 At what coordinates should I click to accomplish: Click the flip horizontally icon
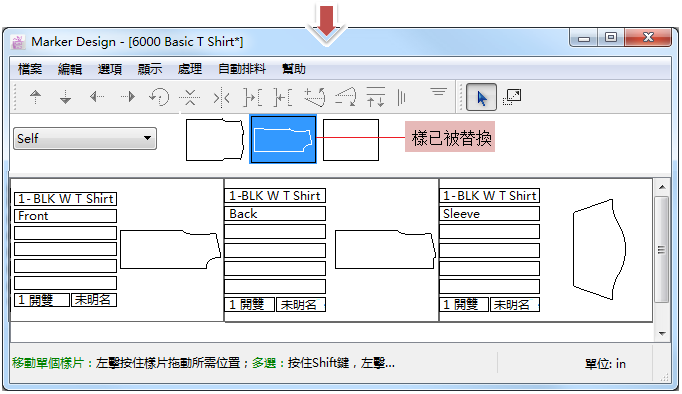[221, 97]
